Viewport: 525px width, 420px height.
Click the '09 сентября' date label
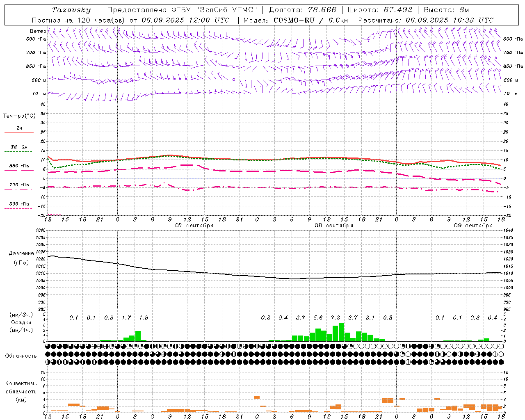click(x=473, y=225)
